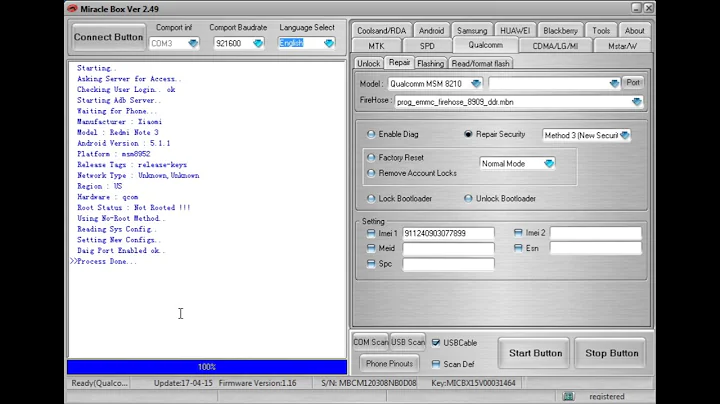Image resolution: width=720 pixels, height=404 pixels.
Task: Expand the Model Qualcomm MSM 8210 dropdown
Action: (x=476, y=84)
